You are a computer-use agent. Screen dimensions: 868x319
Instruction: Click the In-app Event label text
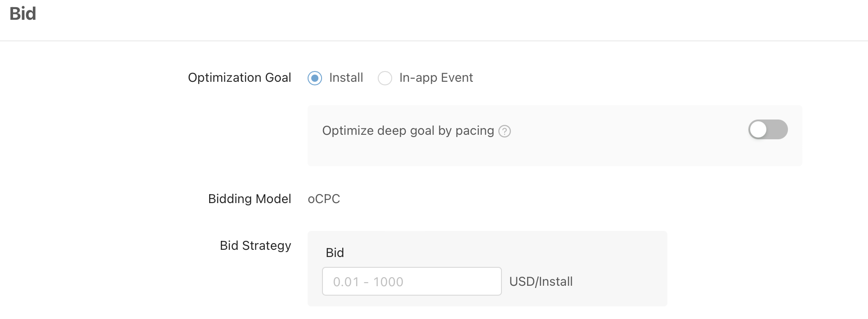pos(436,78)
